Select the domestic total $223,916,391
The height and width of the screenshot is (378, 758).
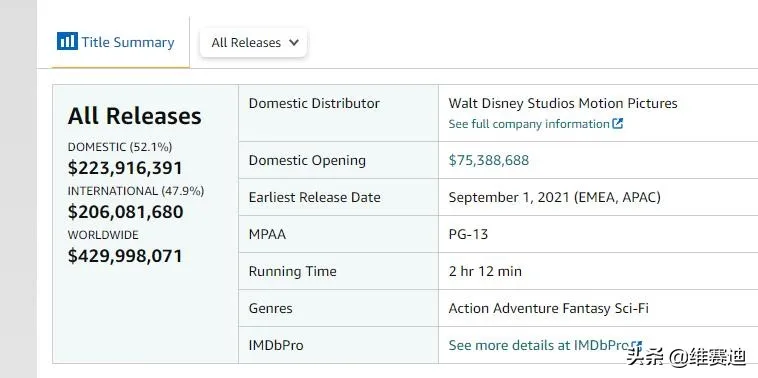point(125,168)
